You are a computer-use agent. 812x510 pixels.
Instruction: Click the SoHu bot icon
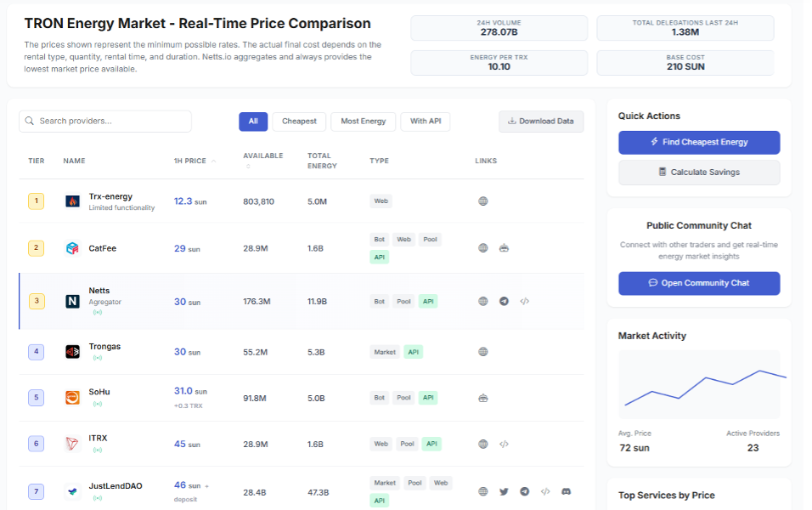(483, 398)
